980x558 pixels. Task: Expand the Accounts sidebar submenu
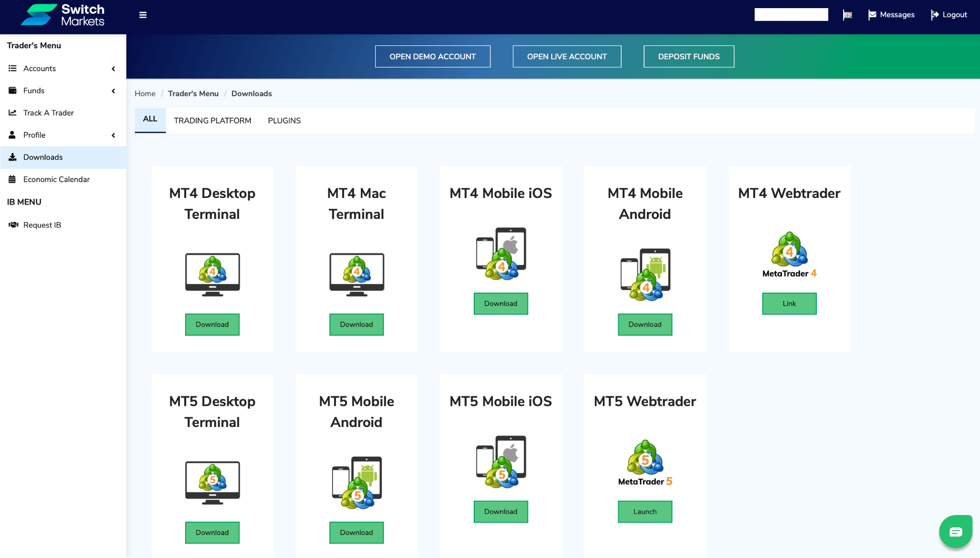click(x=63, y=68)
